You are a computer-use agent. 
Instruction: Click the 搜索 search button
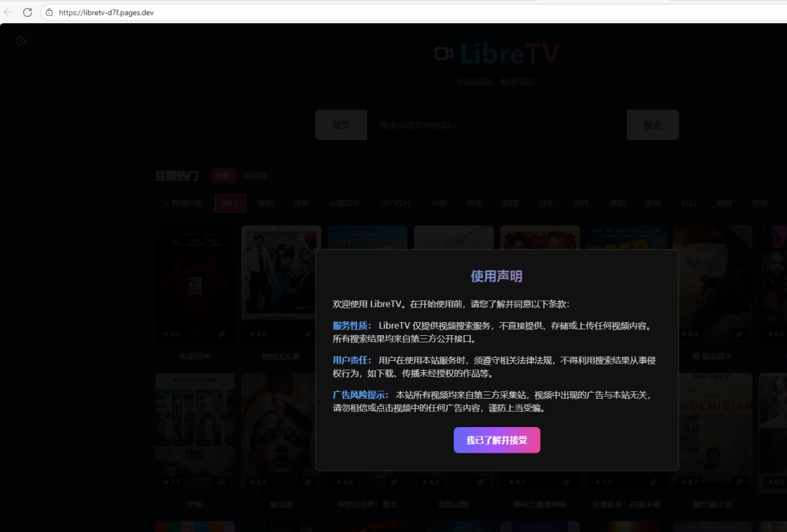pyautogui.click(x=651, y=125)
